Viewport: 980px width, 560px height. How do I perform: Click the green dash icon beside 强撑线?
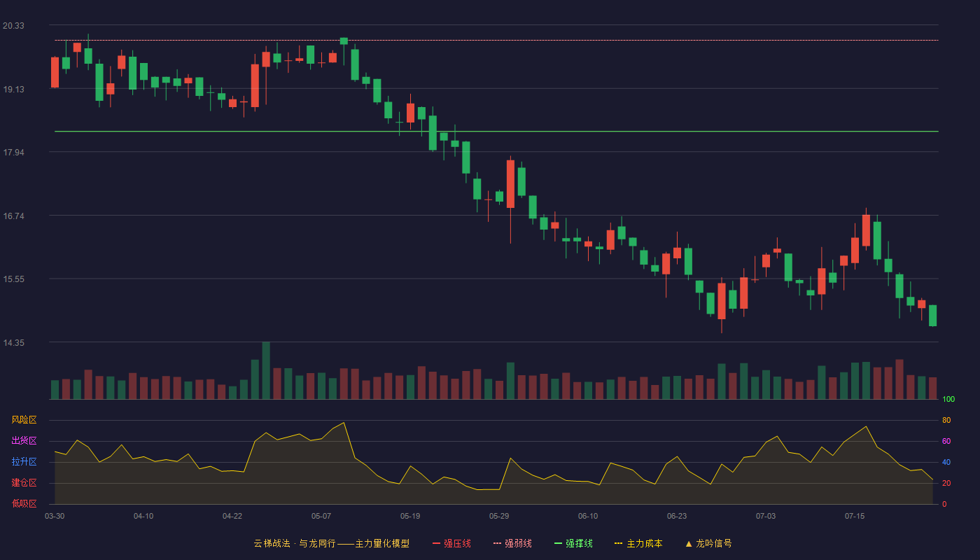[559, 543]
